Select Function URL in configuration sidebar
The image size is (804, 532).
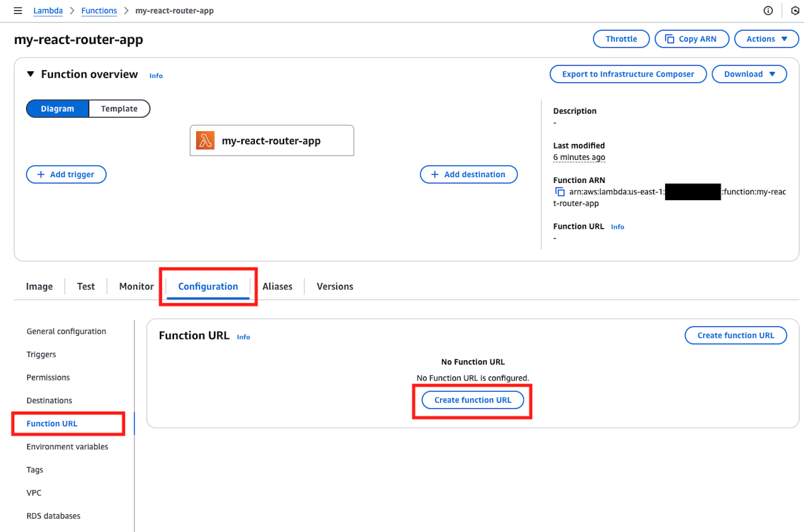pos(52,424)
